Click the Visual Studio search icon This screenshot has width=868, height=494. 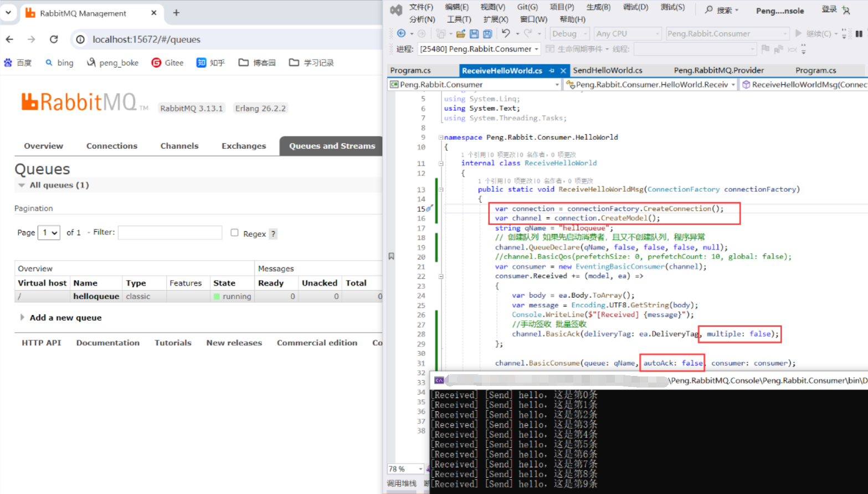[709, 10]
